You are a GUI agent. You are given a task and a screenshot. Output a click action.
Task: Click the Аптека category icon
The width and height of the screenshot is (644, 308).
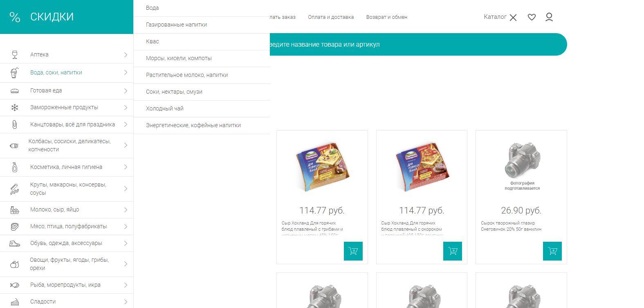15,54
